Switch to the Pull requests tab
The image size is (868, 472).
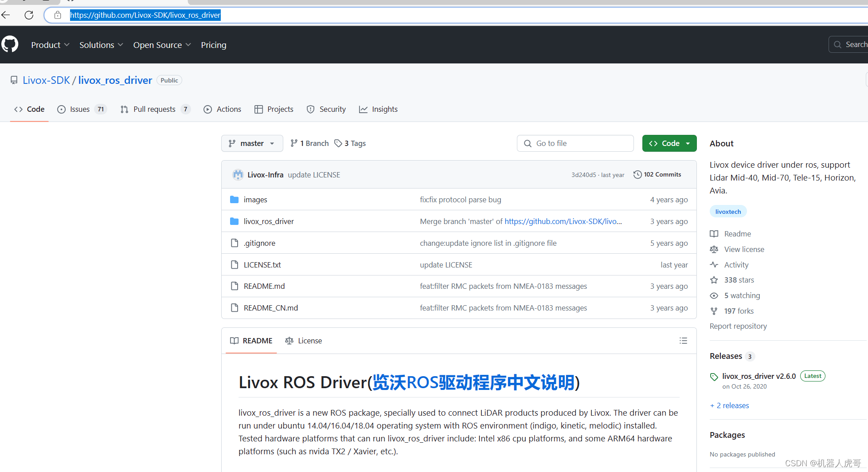click(155, 109)
